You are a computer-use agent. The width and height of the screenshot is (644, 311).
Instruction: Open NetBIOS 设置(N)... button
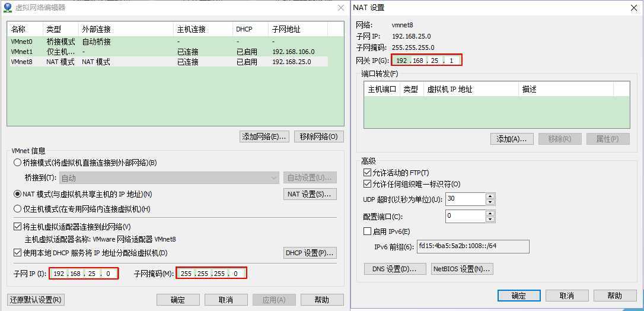[462, 269]
